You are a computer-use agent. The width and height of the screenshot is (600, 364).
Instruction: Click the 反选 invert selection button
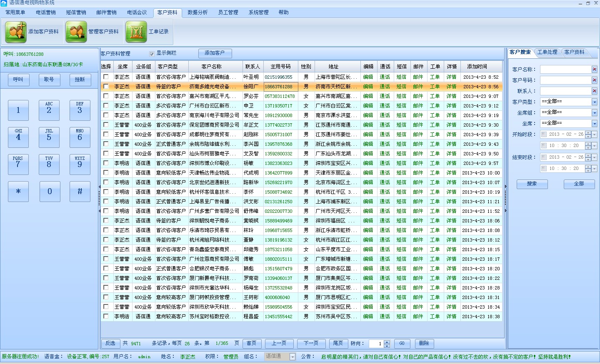[x=110, y=343]
